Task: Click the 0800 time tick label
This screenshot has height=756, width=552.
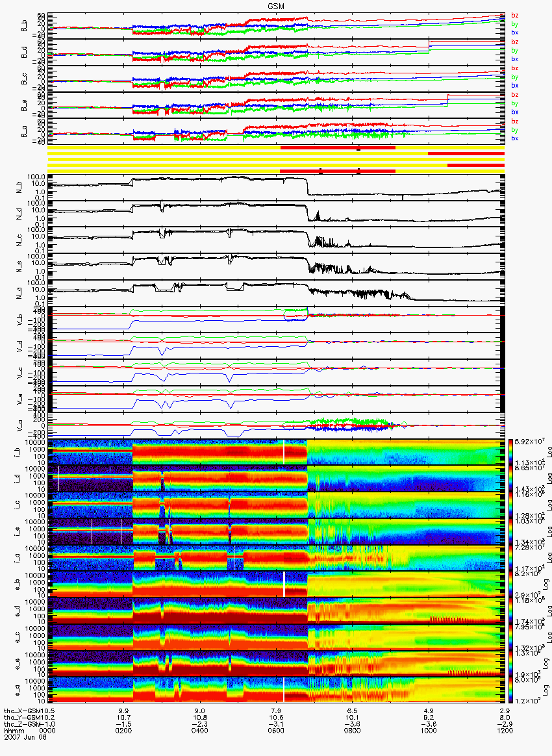Action: tap(352, 731)
